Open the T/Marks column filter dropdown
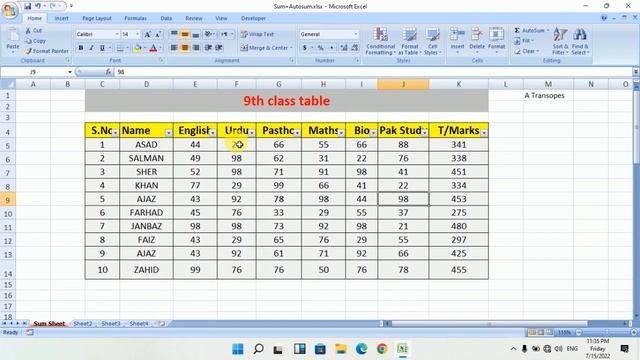Screen dimensions: 640x360 coord(484,133)
